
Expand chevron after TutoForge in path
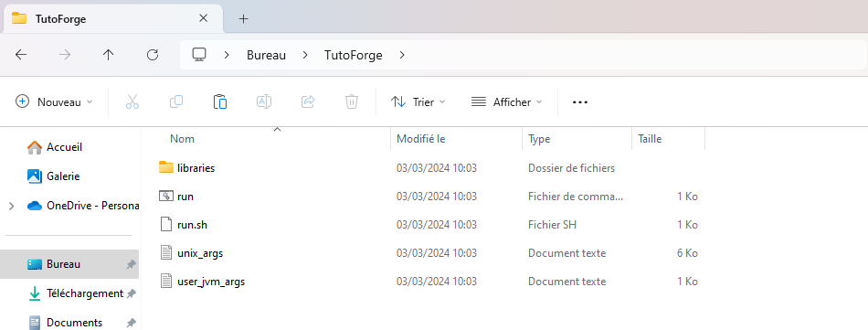click(x=402, y=55)
